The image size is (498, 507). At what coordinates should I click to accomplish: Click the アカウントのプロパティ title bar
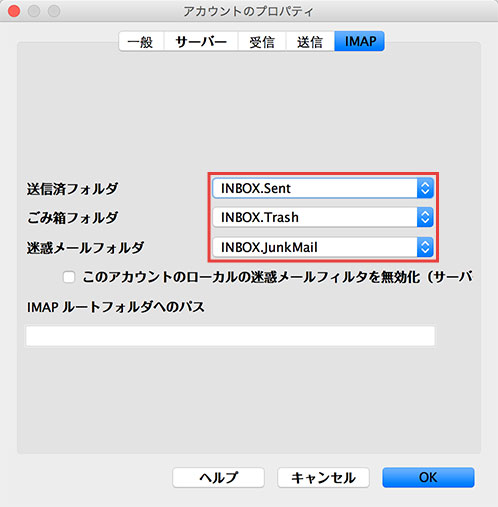tap(249, 11)
